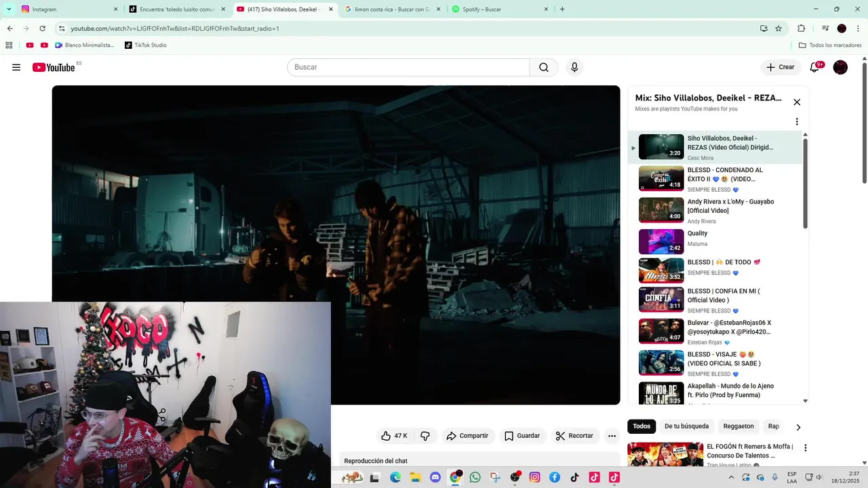The image size is (868, 488).
Task: Switch to limon costa rica Google tab
Action: point(393,9)
